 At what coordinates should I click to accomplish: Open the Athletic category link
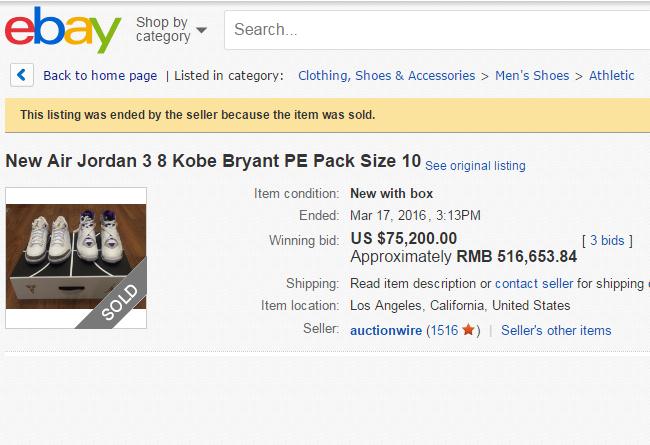click(611, 76)
